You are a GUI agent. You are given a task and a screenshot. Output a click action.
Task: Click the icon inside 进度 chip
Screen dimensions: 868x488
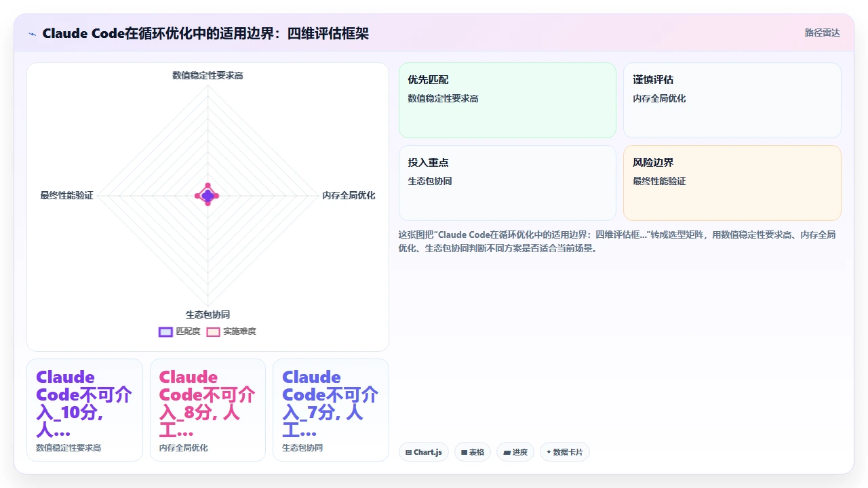(507, 452)
